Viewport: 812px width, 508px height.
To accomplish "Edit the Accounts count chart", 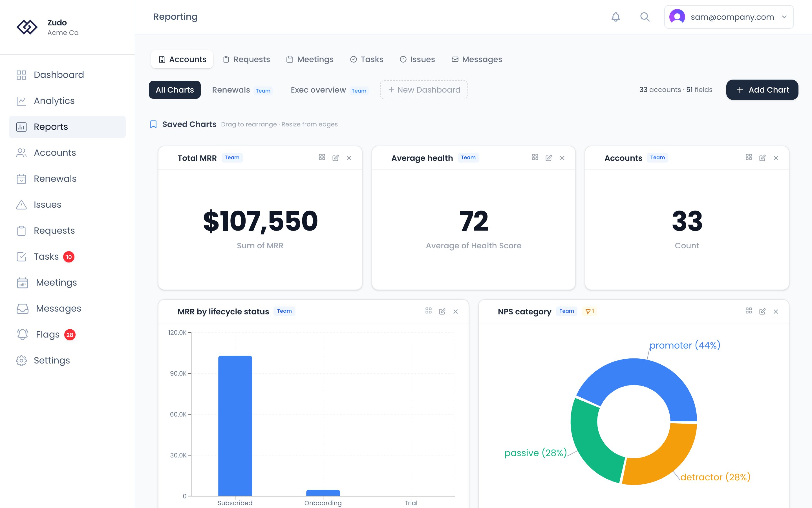I will coord(762,158).
